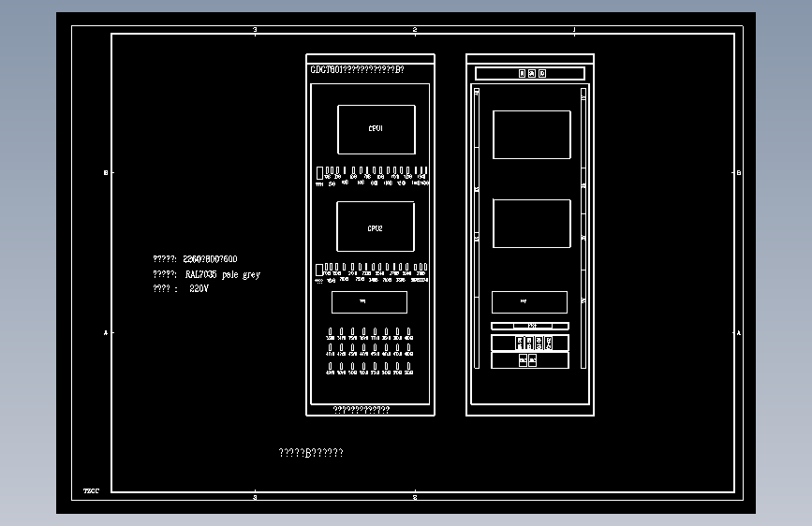Click the left vertical wiring duct in right cabinet

[x=477, y=228]
